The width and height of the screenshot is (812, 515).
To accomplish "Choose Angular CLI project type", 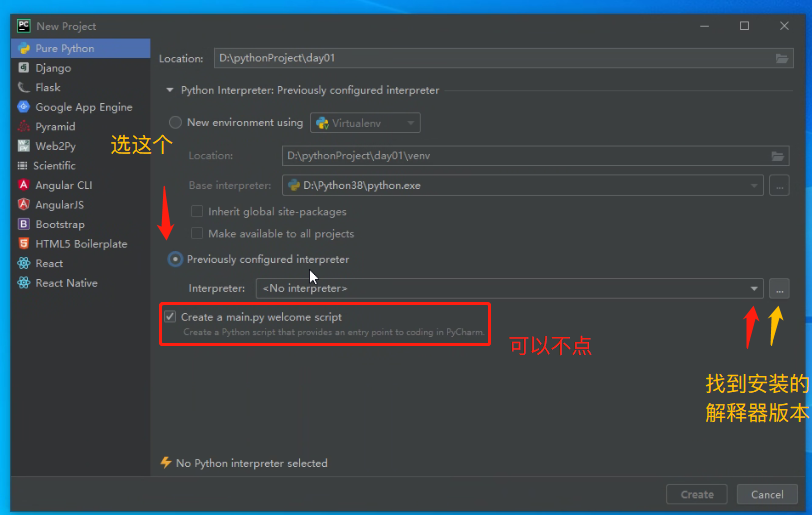I will [x=80, y=185].
